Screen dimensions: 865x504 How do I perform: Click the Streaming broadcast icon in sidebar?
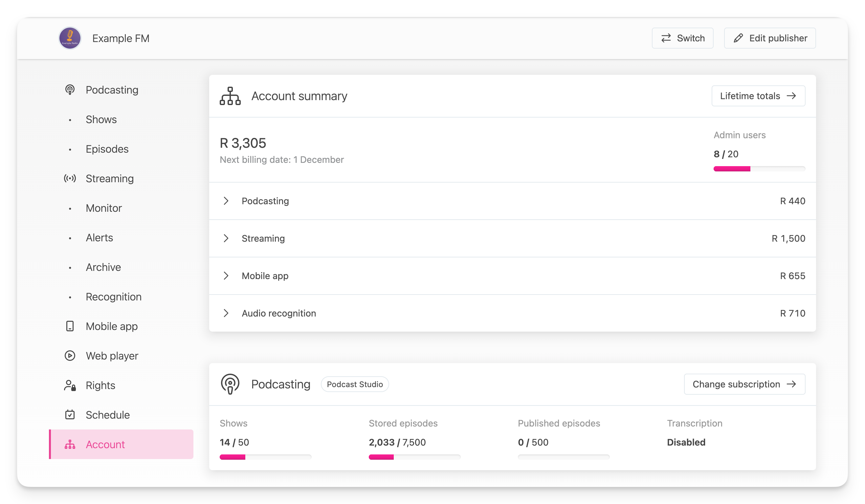click(70, 178)
